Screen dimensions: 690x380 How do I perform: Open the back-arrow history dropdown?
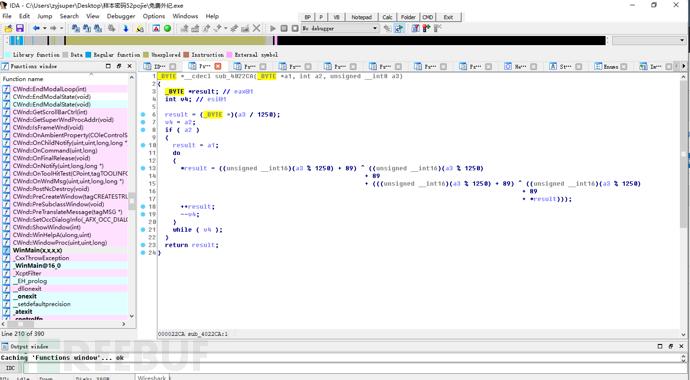tap(44, 28)
